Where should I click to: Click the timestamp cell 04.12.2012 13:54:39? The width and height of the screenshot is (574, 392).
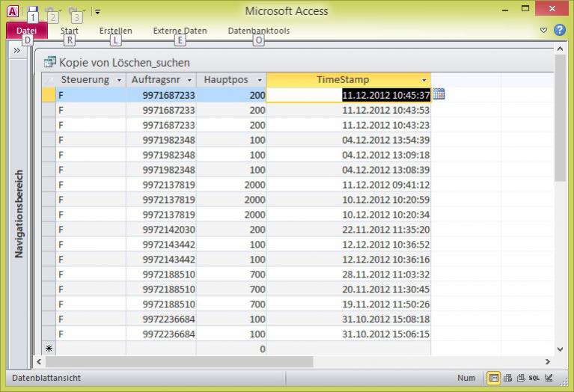pos(349,140)
